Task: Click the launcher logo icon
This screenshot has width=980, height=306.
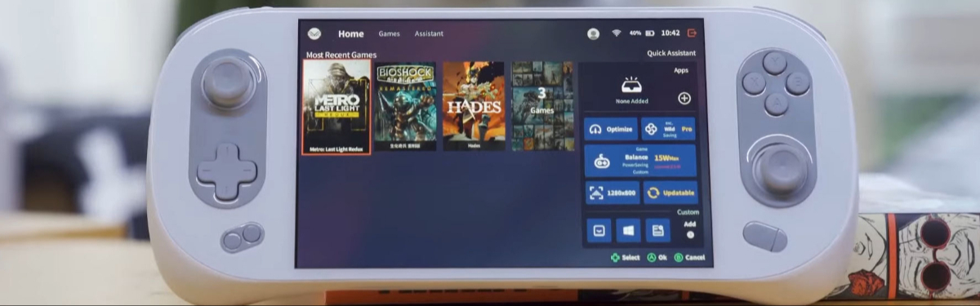Action: pos(314,33)
